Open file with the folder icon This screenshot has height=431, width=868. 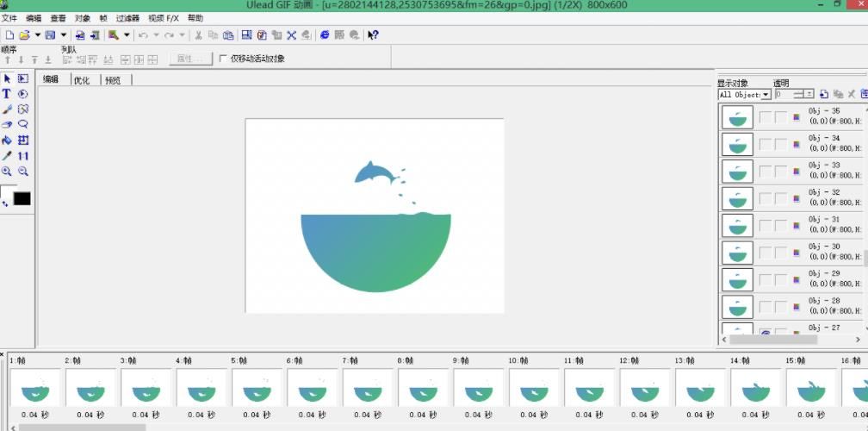24,34
